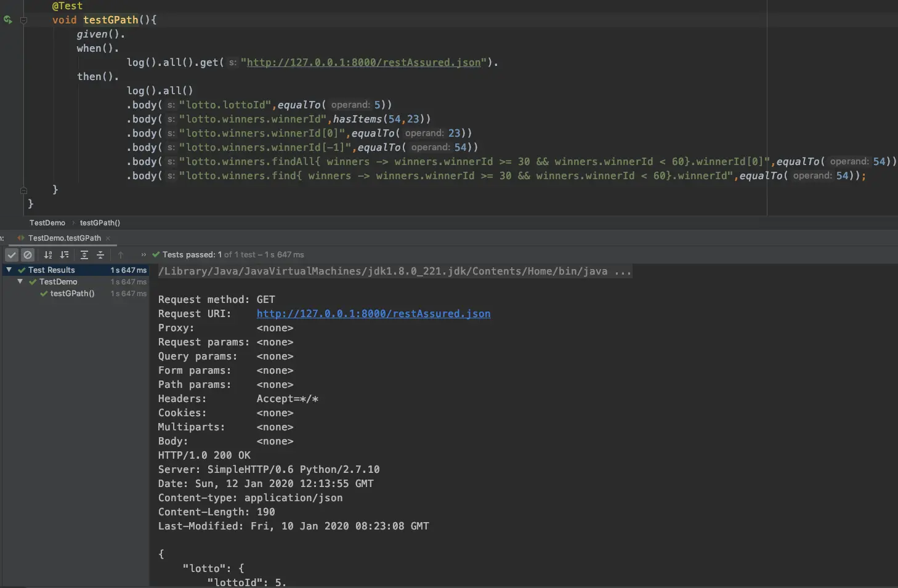The image size is (898, 588).
Task: Click the "Content-type: application/json" line
Action: 251,497
